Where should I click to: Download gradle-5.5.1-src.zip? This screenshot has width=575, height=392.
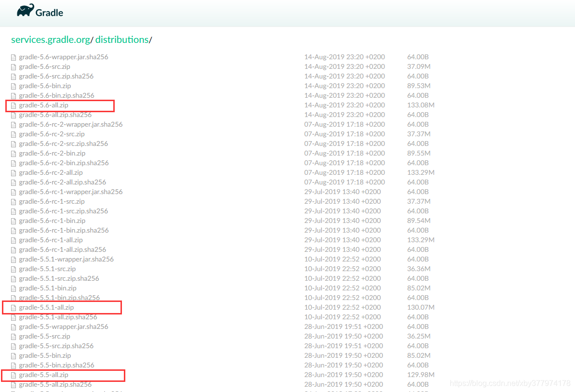(47, 269)
